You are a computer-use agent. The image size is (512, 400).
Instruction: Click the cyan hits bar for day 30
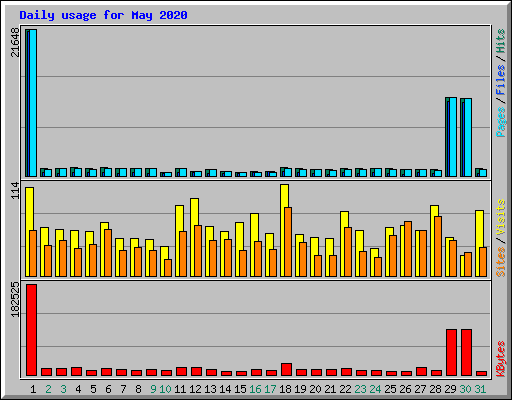[468, 137]
